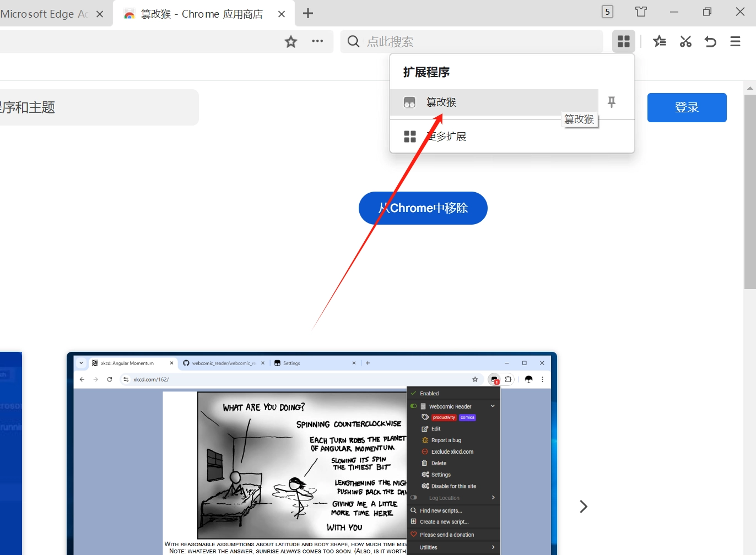
Task: Click the page vertical scrollbar thumb
Action: coord(750,192)
